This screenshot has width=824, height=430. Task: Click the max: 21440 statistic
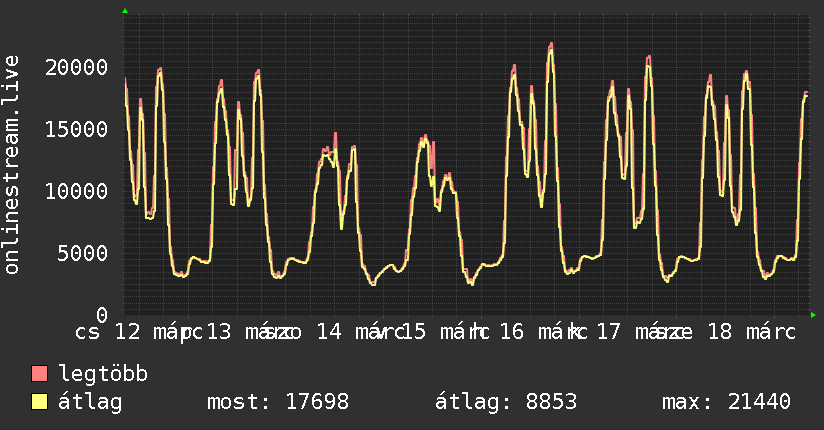pos(726,402)
